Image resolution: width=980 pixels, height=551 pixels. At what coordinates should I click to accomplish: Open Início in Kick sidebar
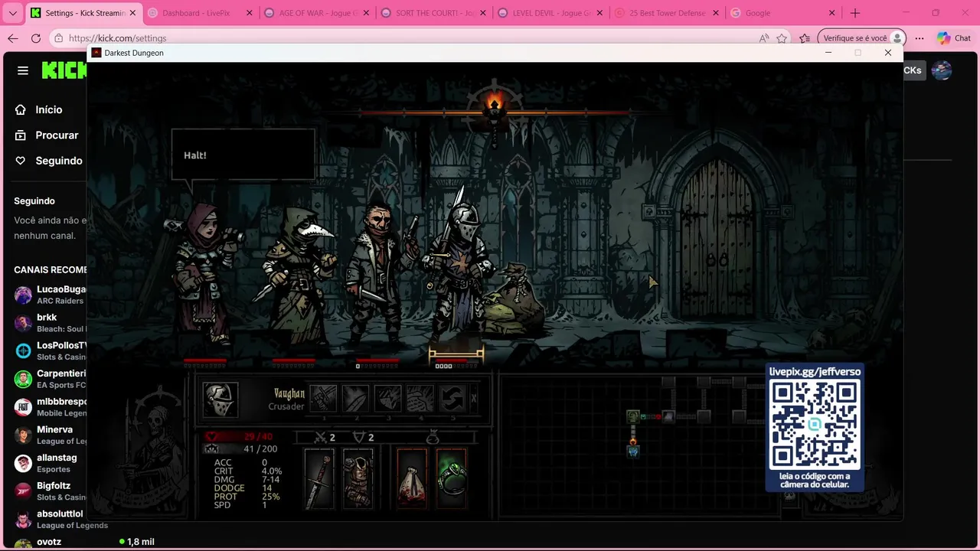pyautogui.click(x=49, y=109)
